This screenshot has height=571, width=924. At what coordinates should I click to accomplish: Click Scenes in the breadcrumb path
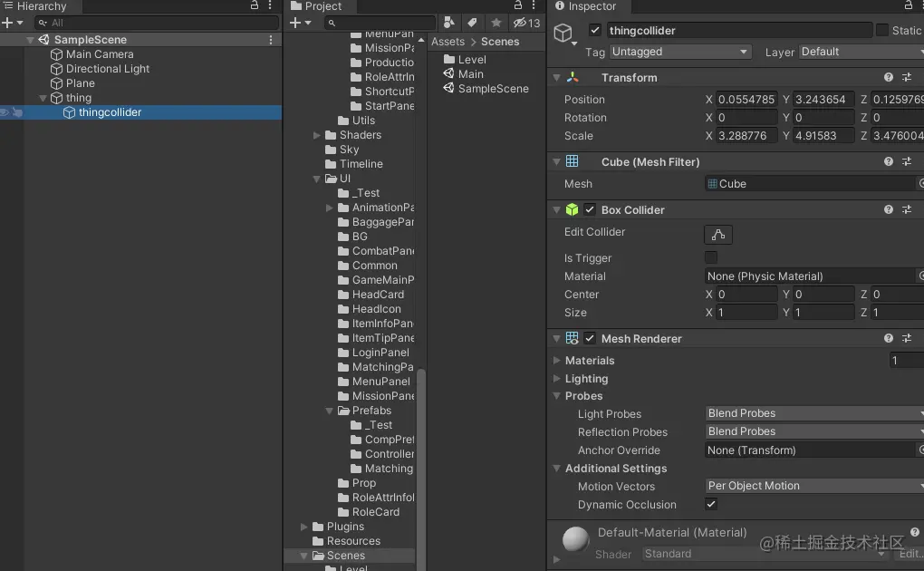[x=500, y=42]
